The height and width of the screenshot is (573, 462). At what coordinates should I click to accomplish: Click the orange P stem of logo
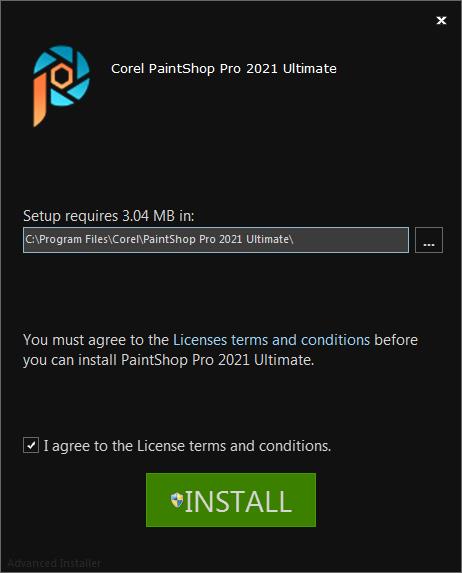point(40,99)
